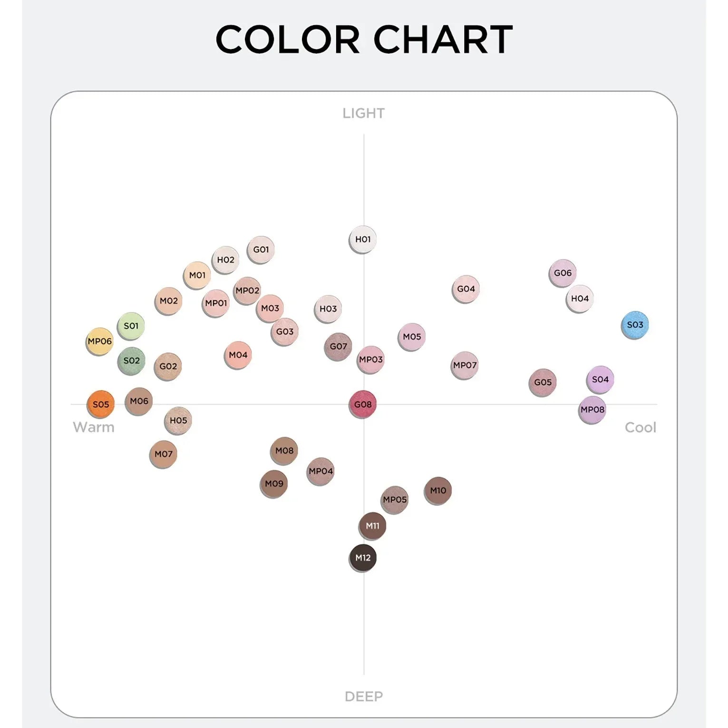
Task: Click the DEEP axis label
Action: tap(364, 697)
